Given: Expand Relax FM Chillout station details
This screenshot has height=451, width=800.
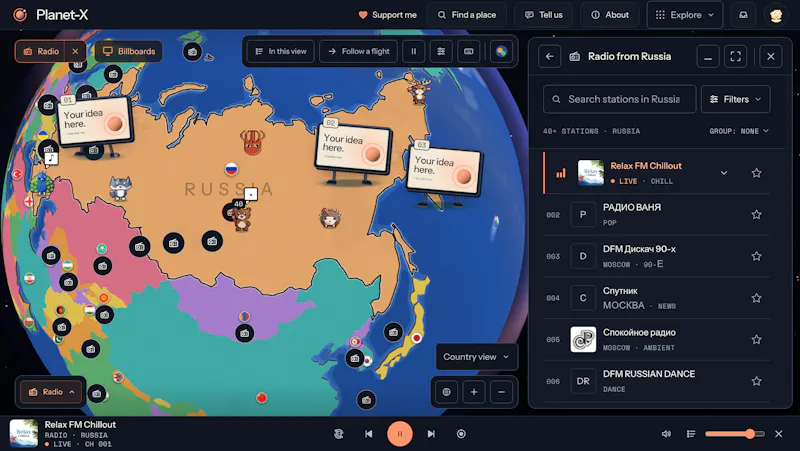Looking at the screenshot, I should [x=724, y=173].
